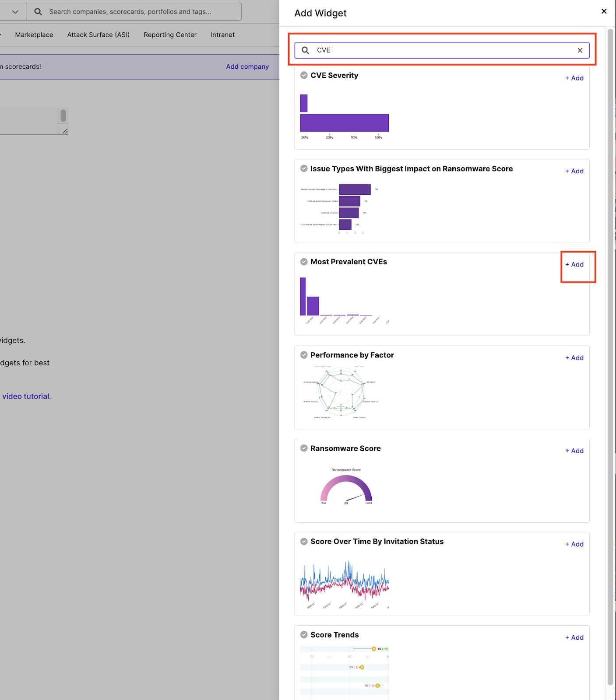The height and width of the screenshot is (700, 616).
Task: Click check icon beside Performance by Factor
Action: 304,355
